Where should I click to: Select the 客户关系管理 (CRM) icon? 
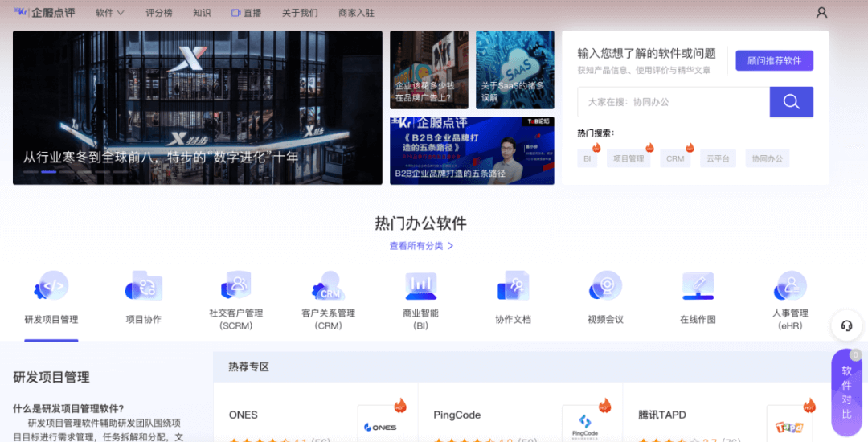click(328, 285)
